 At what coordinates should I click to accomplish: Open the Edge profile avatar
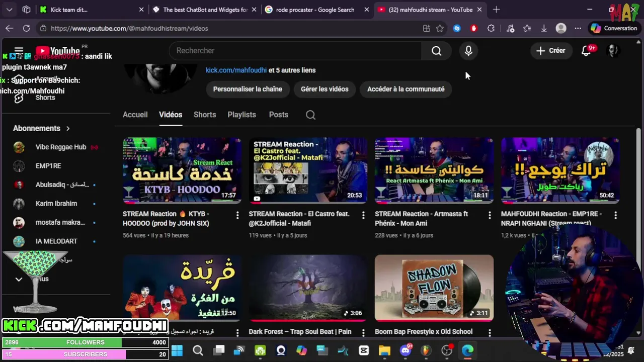click(x=561, y=28)
